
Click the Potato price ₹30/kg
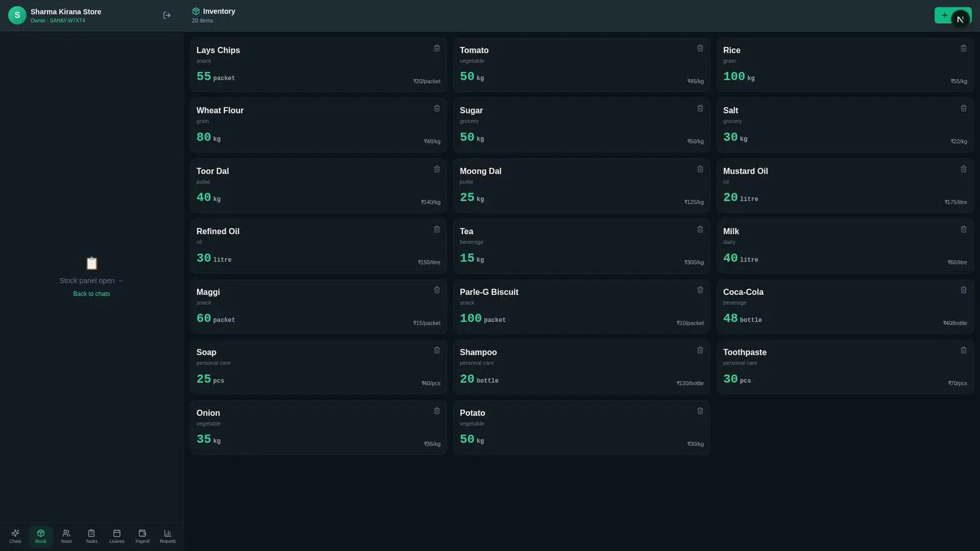(x=695, y=444)
